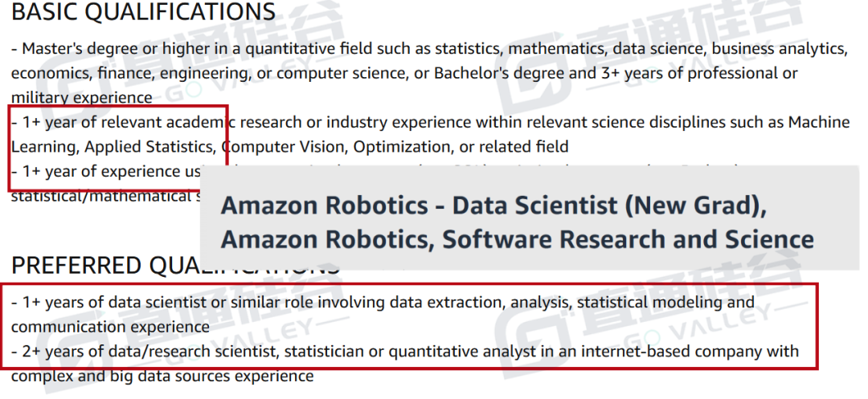Click the "1+ year of experience" bullet
868x399 pixels.
coord(105,171)
